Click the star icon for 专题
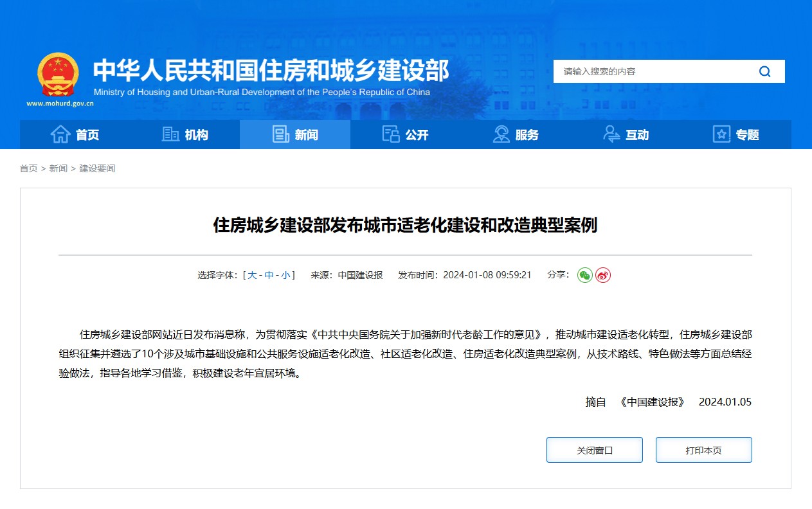The height and width of the screenshot is (509, 812). coord(721,134)
